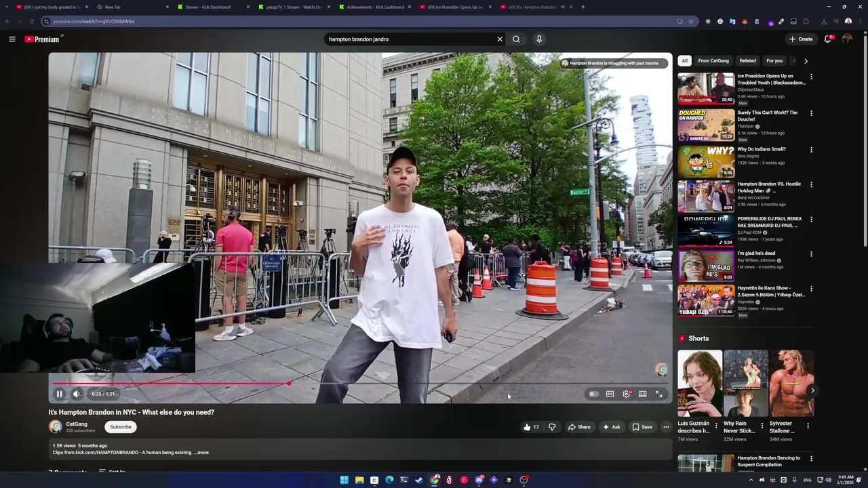
Task: Open options for Hampton Brandon VS. Hostile Hotdog Man
Action: coord(811,184)
